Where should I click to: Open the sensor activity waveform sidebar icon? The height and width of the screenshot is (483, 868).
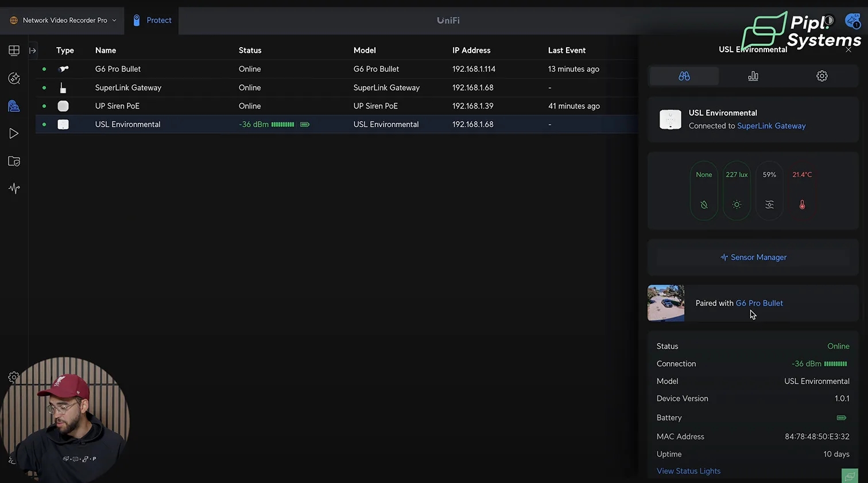coord(14,188)
